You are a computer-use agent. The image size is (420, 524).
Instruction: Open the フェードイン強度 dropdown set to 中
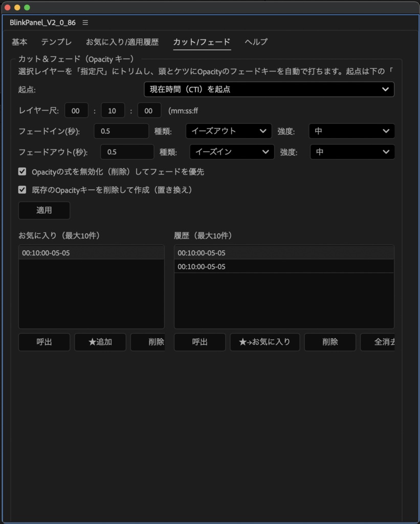click(x=351, y=131)
